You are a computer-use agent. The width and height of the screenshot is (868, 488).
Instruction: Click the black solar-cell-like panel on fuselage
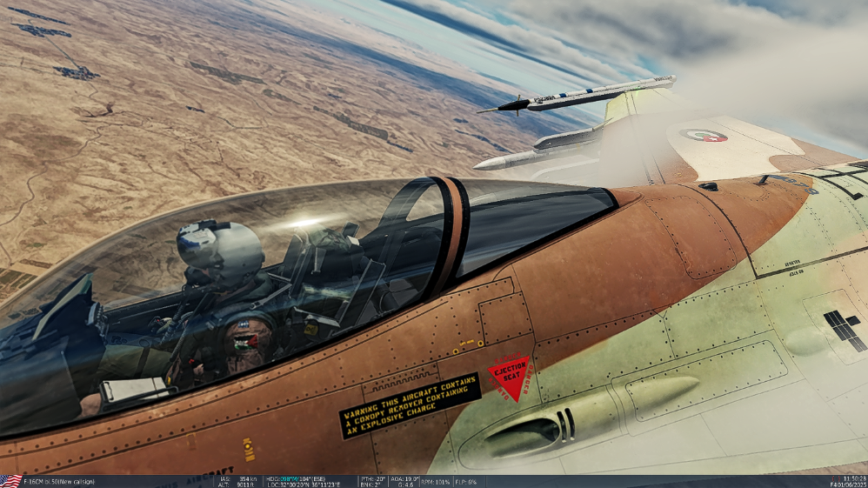841,331
